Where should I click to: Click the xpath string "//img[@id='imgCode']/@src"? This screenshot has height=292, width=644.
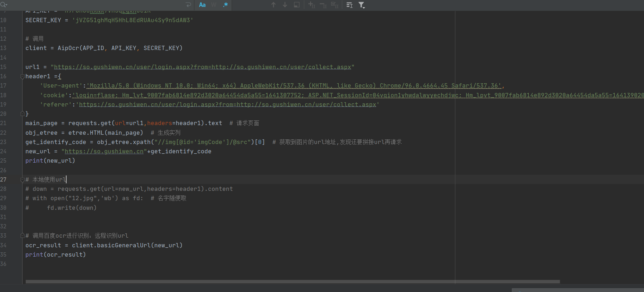pyautogui.click(x=202, y=142)
